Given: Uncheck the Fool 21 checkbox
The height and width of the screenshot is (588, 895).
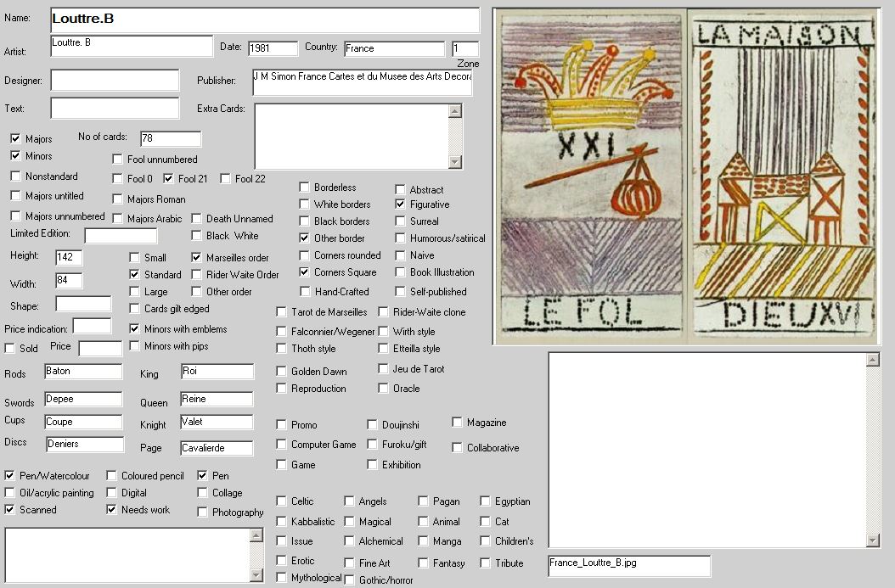Looking at the screenshot, I should [169, 179].
